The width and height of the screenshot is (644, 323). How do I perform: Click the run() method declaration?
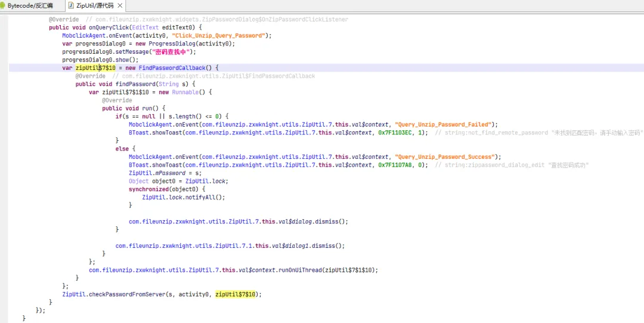(134, 109)
